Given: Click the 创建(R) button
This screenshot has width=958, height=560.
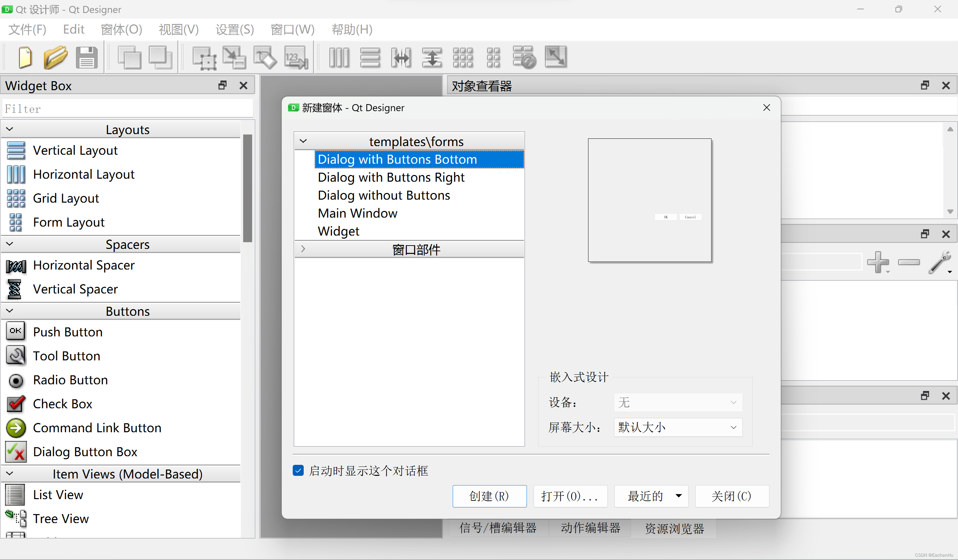Looking at the screenshot, I should (x=489, y=496).
